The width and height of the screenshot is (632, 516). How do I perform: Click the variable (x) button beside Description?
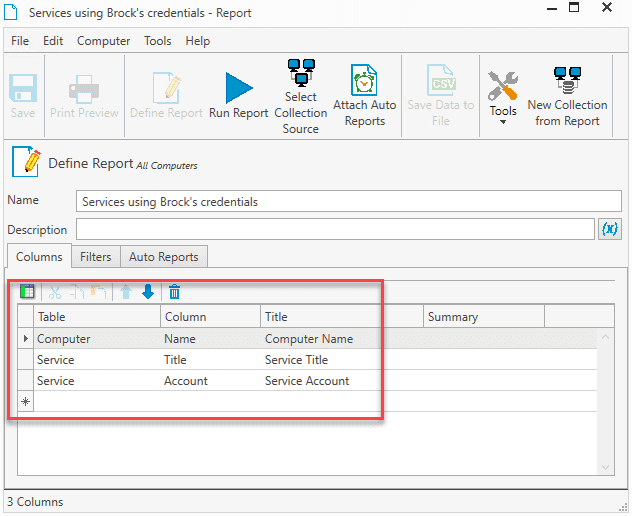[x=609, y=229]
